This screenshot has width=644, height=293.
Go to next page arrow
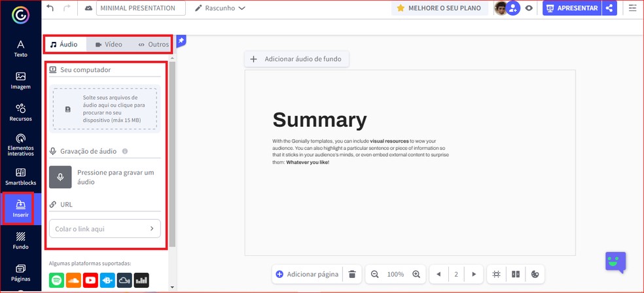pyautogui.click(x=474, y=274)
